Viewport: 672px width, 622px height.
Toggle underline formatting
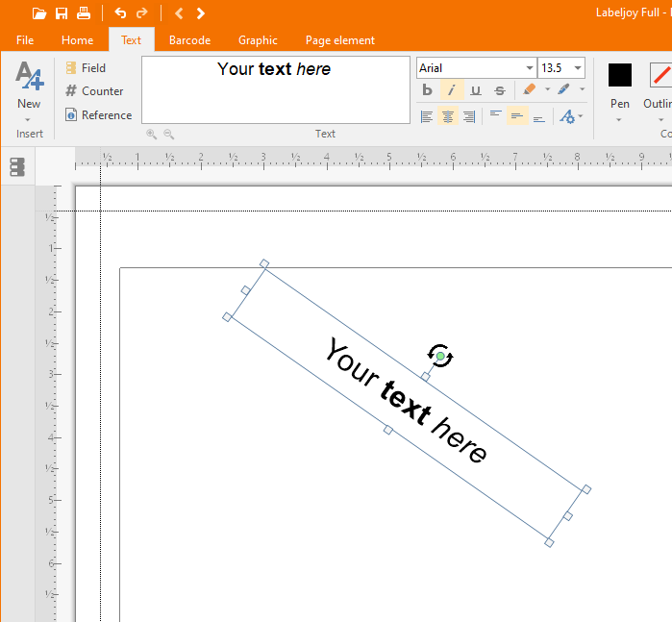(x=475, y=90)
